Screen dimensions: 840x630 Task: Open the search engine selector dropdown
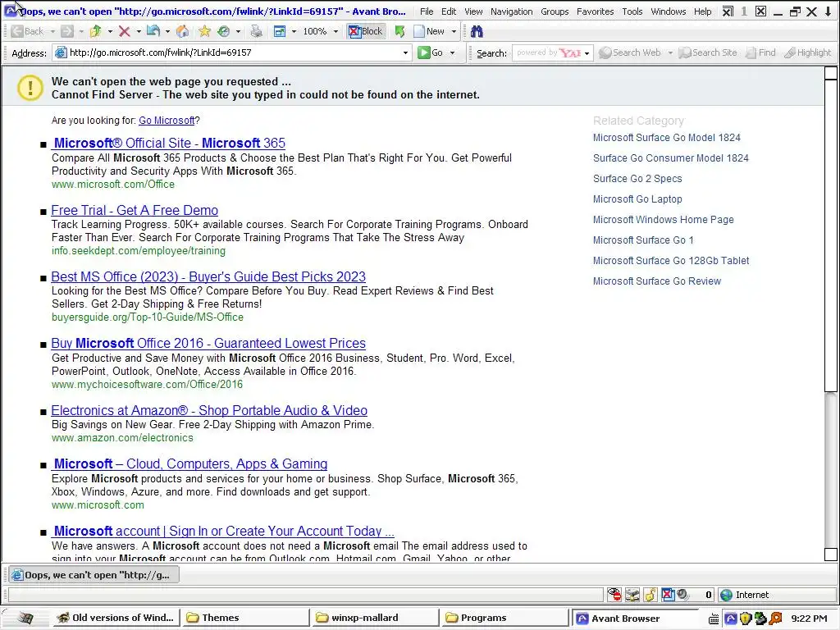(587, 53)
